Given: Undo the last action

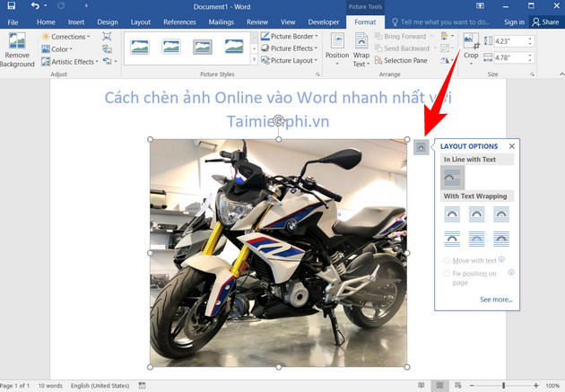Looking at the screenshot, I should point(35,5).
